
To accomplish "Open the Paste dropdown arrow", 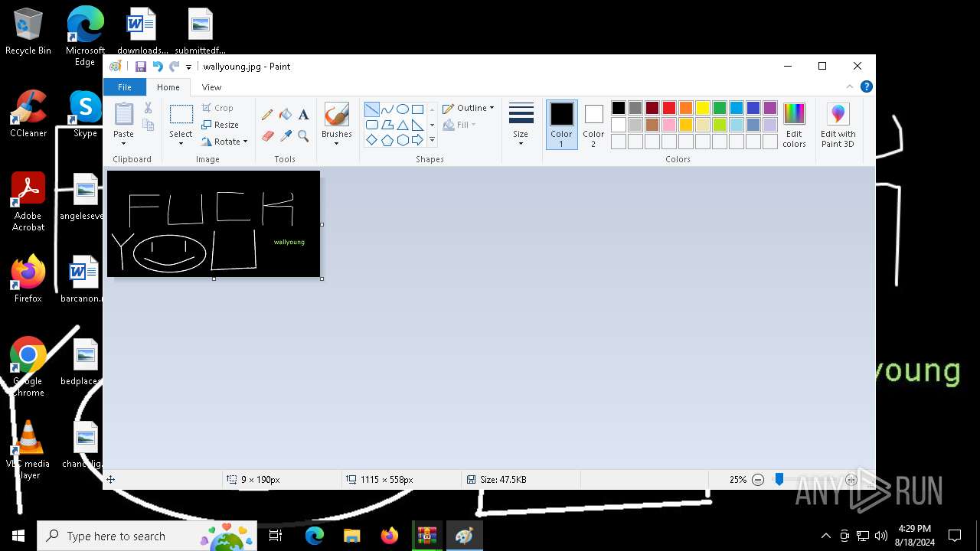I will pyautogui.click(x=123, y=143).
